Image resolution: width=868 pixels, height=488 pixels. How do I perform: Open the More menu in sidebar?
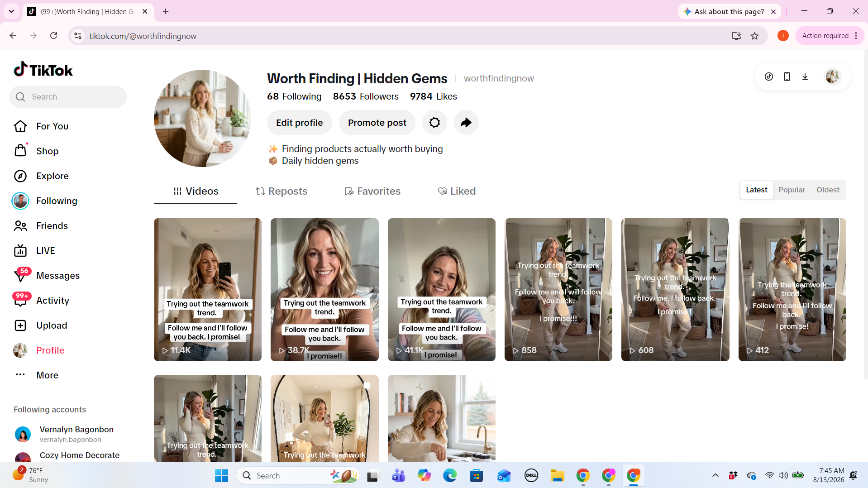click(x=36, y=375)
